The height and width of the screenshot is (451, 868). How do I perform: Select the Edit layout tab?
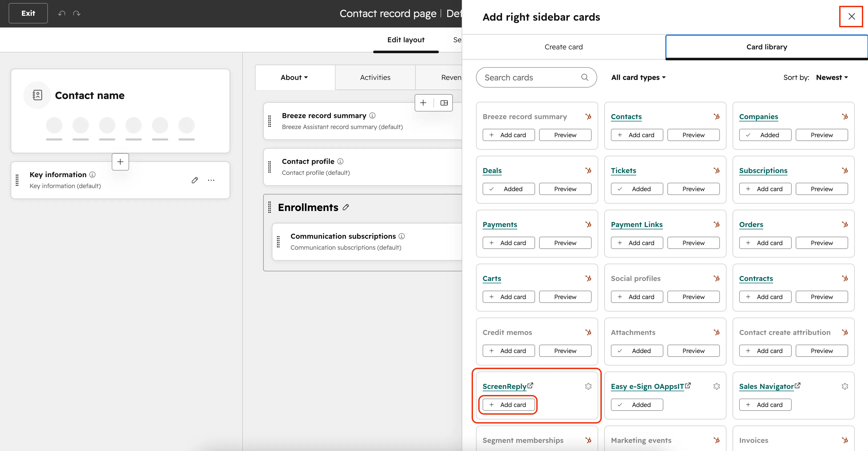click(x=406, y=40)
